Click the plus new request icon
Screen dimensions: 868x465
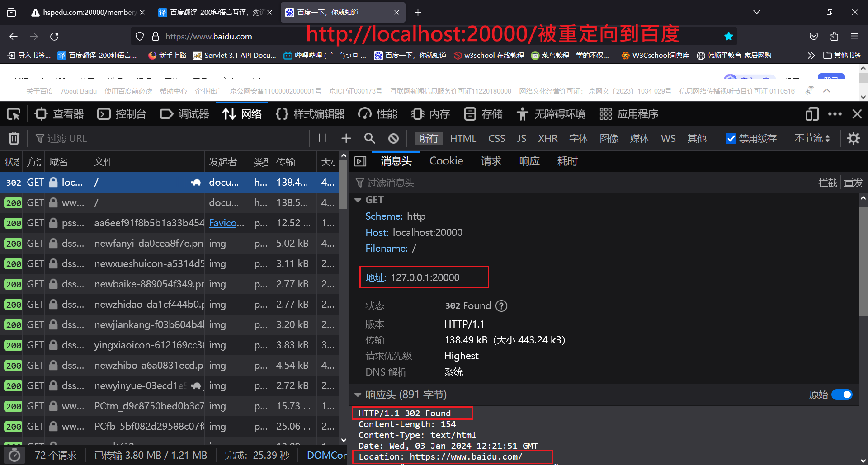click(x=346, y=138)
